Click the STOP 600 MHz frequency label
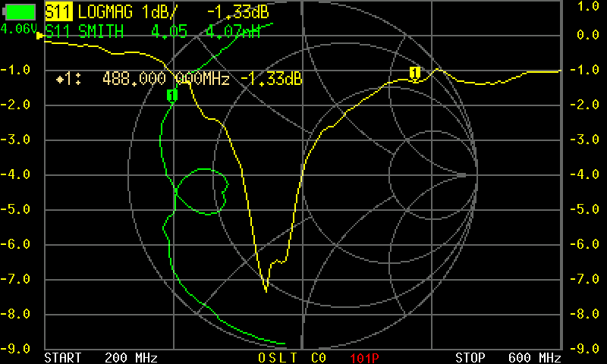The width and height of the screenshot is (607, 364). click(508, 357)
